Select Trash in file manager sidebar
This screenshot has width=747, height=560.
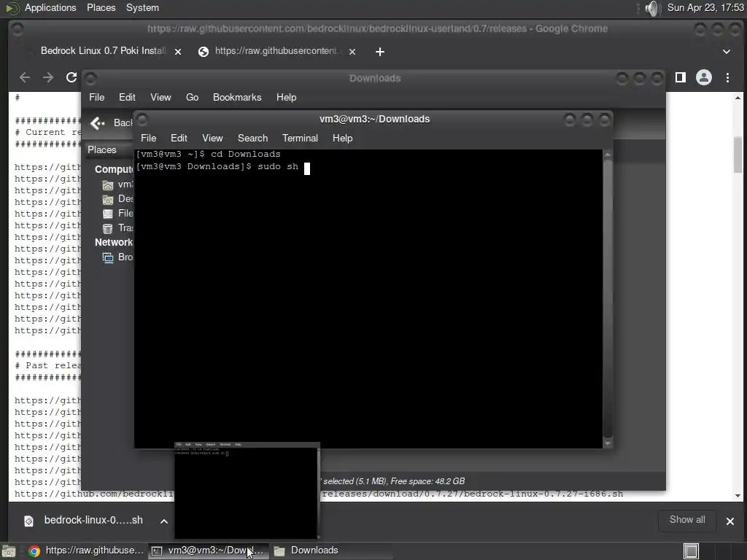(117, 228)
